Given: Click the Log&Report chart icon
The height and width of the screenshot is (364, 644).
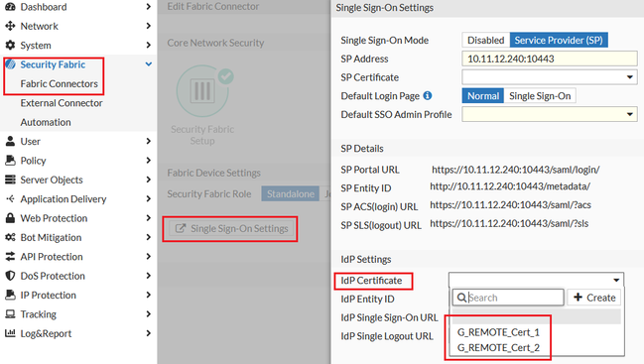Looking at the screenshot, I should (10, 333).
